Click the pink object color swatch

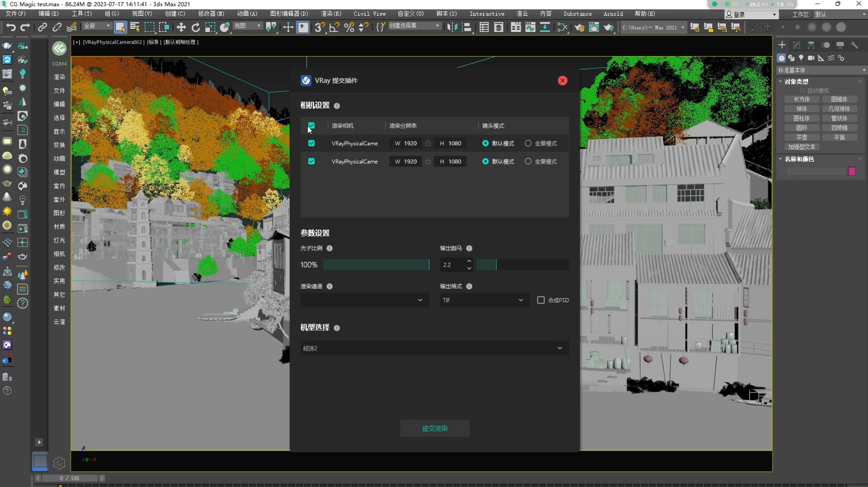851,171
